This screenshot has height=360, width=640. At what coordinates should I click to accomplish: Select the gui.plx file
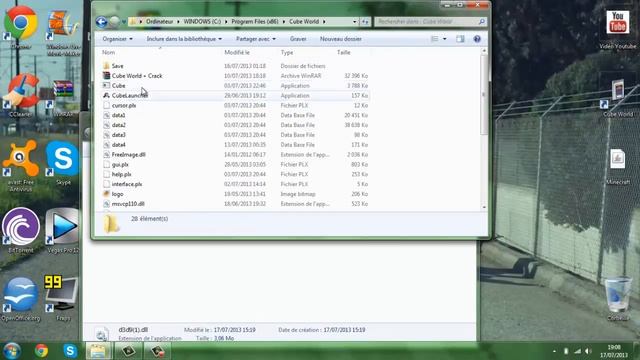click(x=120, y=164)
